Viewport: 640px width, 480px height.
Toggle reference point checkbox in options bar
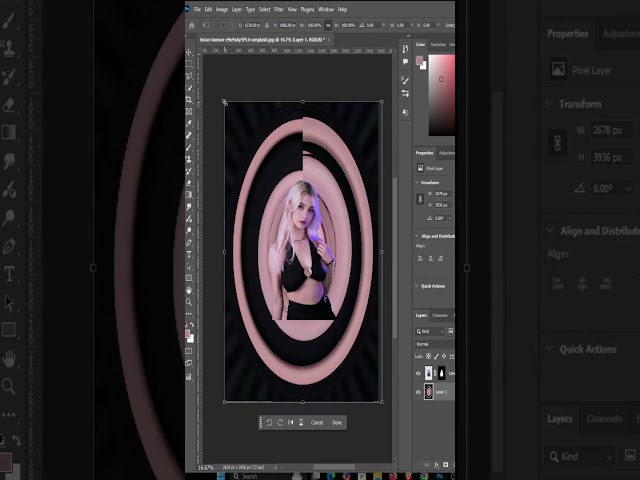(223, 25)
